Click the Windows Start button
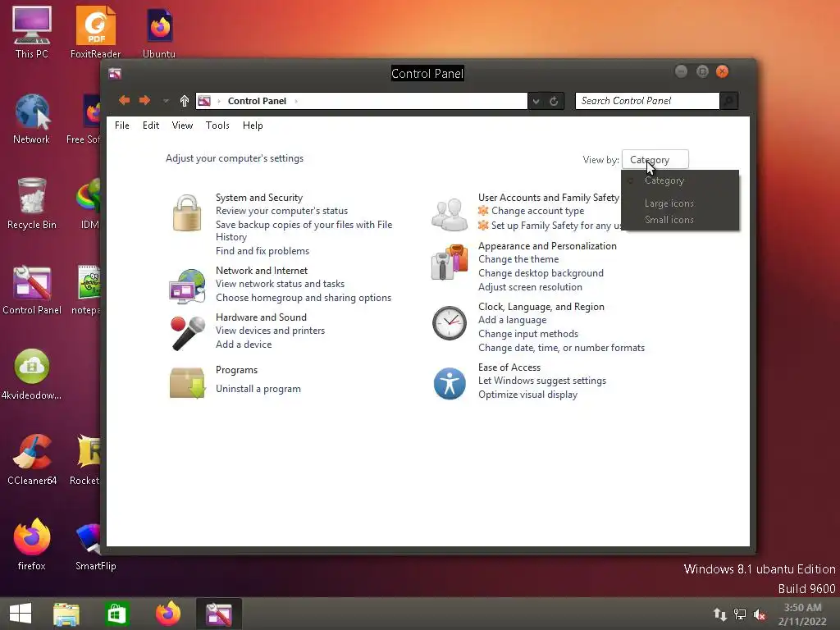This screenshot has width=840, height=630. [21, 614]
